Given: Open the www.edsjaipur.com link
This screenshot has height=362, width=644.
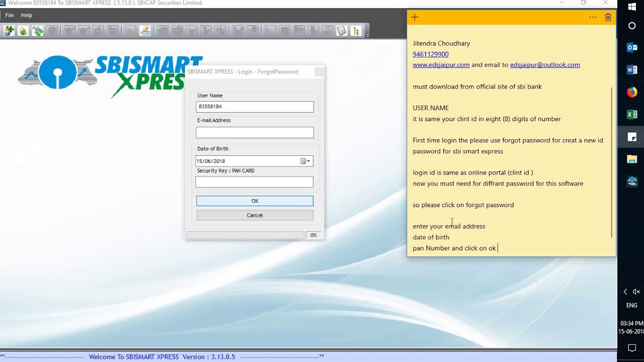Looking at the screenshot, I should pos(441,65).
